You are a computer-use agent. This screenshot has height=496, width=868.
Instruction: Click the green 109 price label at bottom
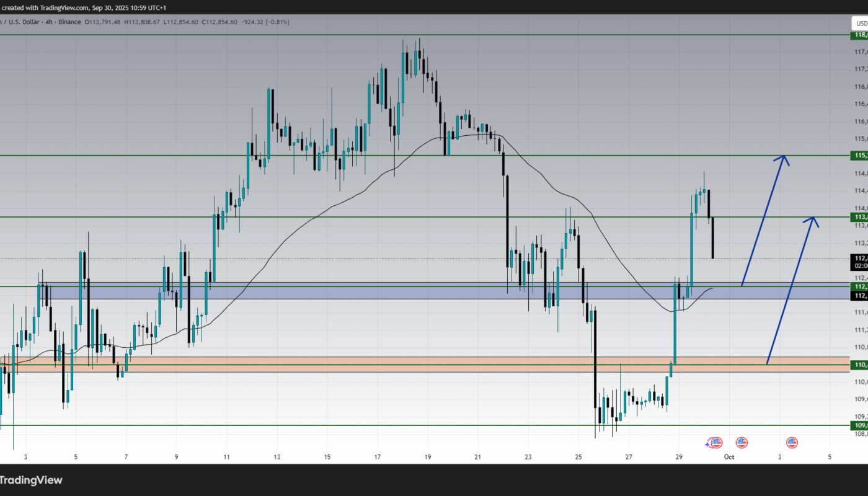click(x=860, y=426)
